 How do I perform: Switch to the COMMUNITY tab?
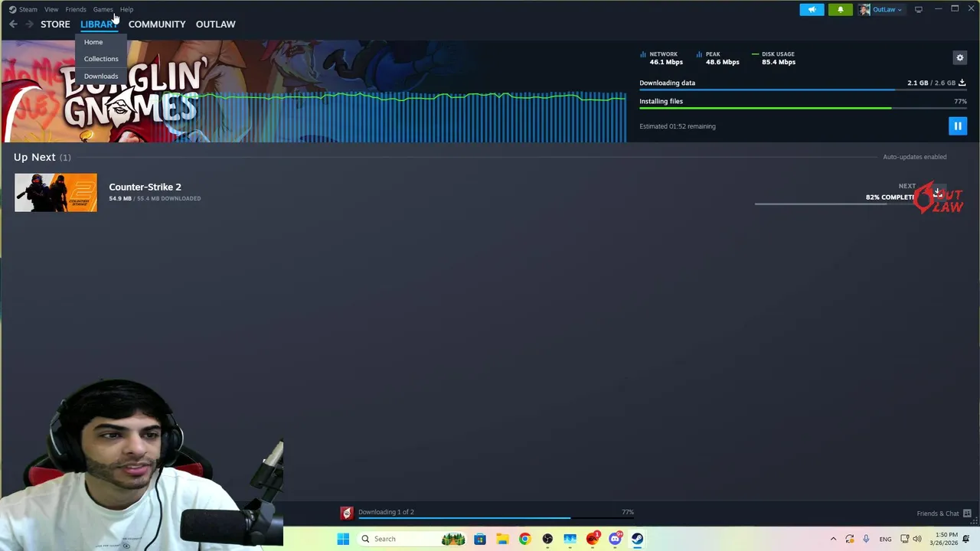pos(157,24)
